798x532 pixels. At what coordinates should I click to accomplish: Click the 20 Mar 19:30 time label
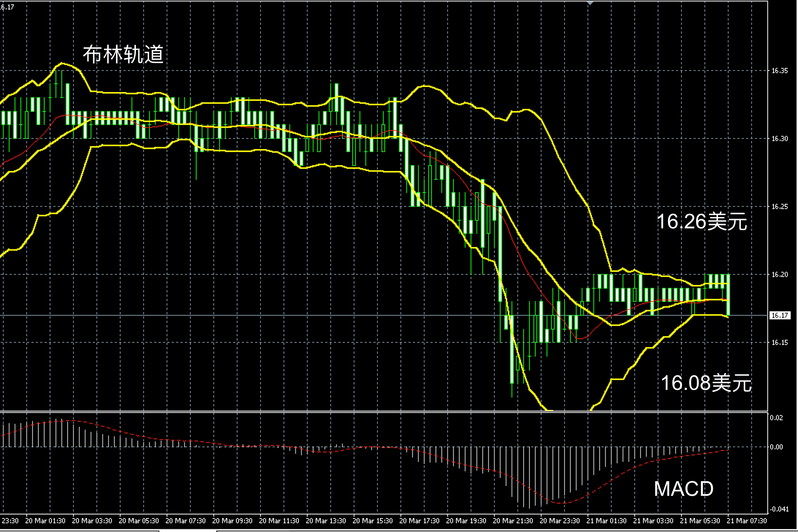pyautogui.click(x=466, y=521)
